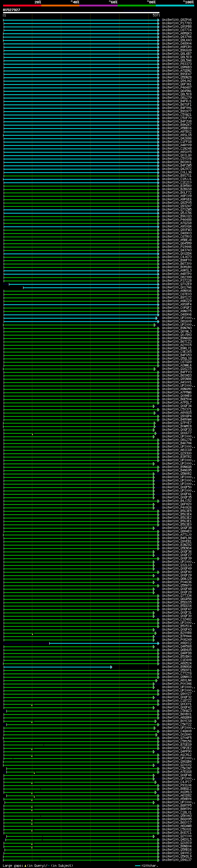Open hit UniRef100_O48904
This screenshot has height=868, width=197.
177,43
